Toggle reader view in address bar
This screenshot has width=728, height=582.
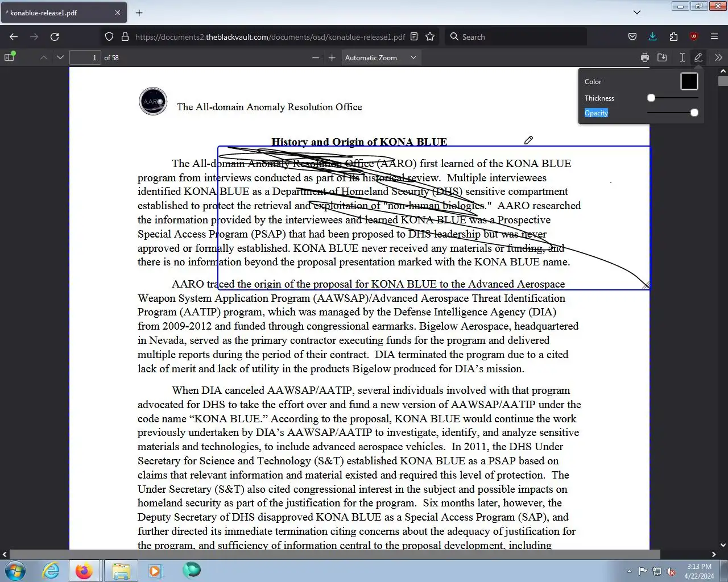[x=414, y=37]
